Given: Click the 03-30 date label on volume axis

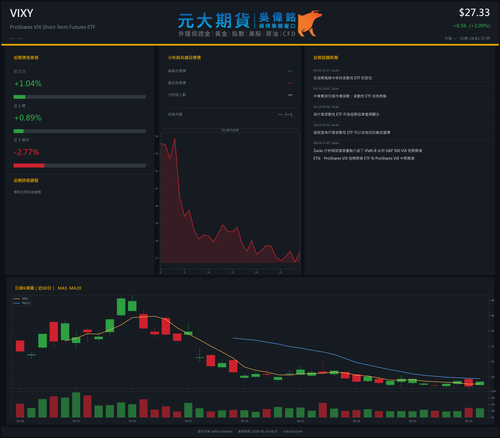Looking at the screenshot, I should click(x=132, y=421).
